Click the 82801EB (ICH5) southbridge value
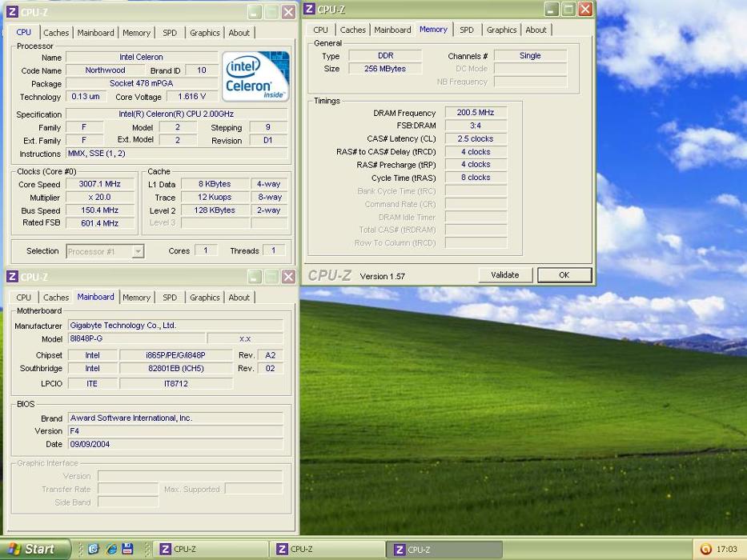 (176, 368)
